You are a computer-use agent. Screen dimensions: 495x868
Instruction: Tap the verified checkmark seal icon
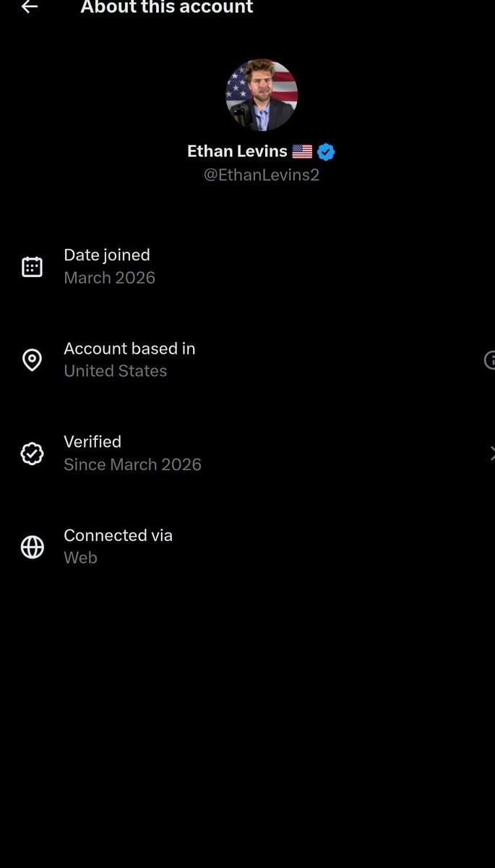[x=32, y=454]
